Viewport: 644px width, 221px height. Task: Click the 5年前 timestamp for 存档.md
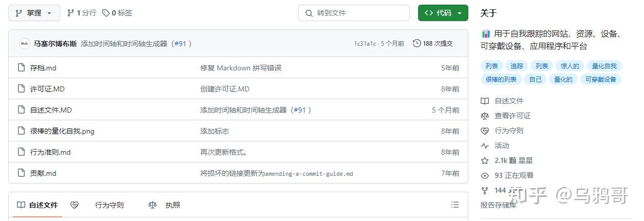(450, 68)
